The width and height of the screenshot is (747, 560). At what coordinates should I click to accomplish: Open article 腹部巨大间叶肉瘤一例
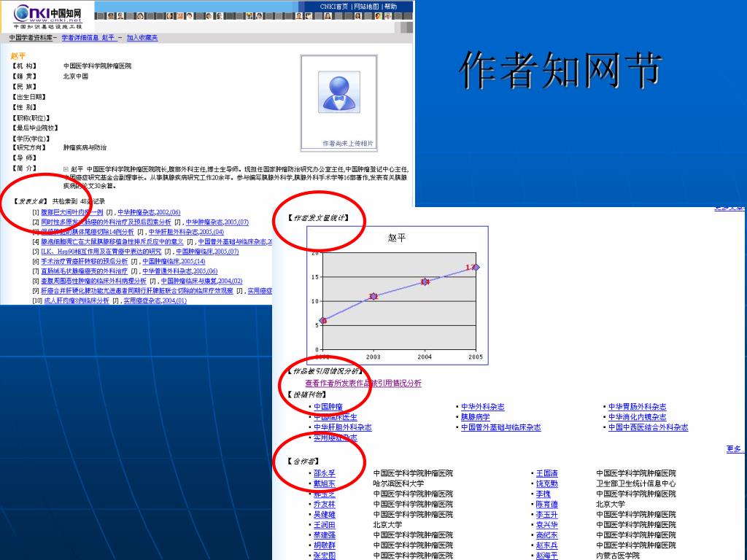click(x=72, y=212)
